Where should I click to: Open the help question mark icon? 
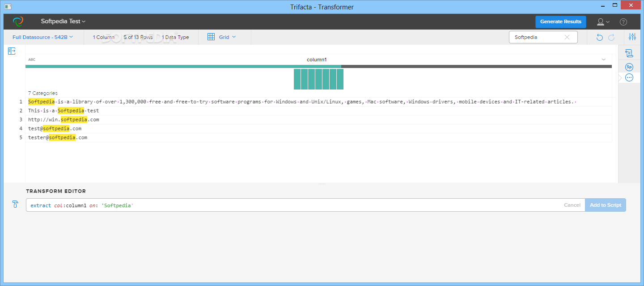pos(623,21)
